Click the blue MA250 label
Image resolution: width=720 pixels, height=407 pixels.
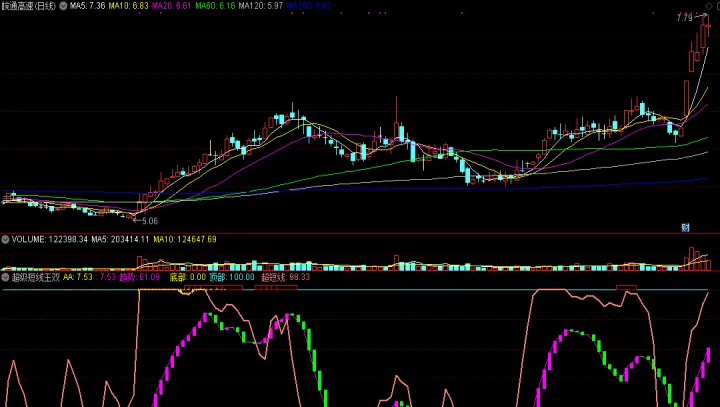308,6
